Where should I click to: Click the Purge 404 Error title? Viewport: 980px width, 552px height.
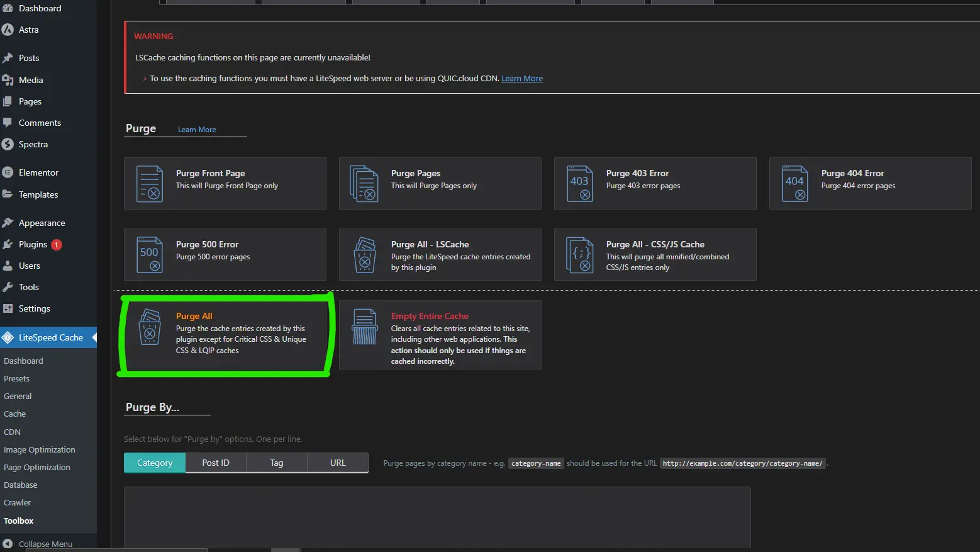click(x=852, y=173)
